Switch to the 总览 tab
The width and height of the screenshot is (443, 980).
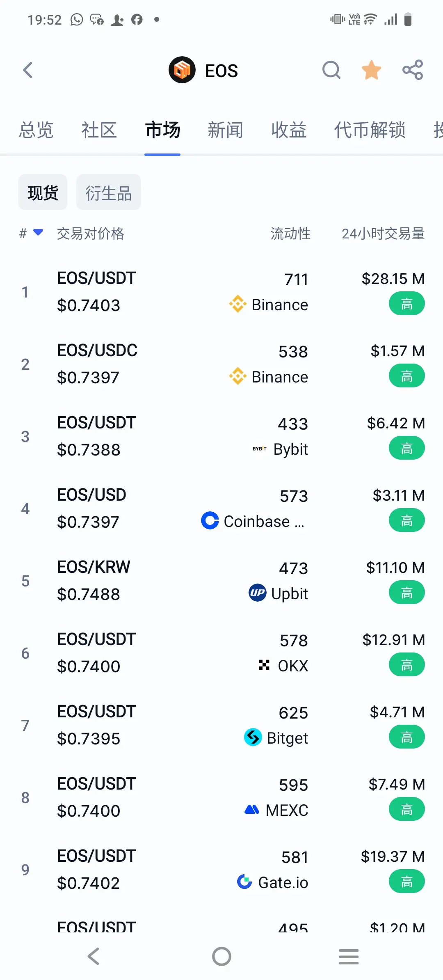pos(36,130)
